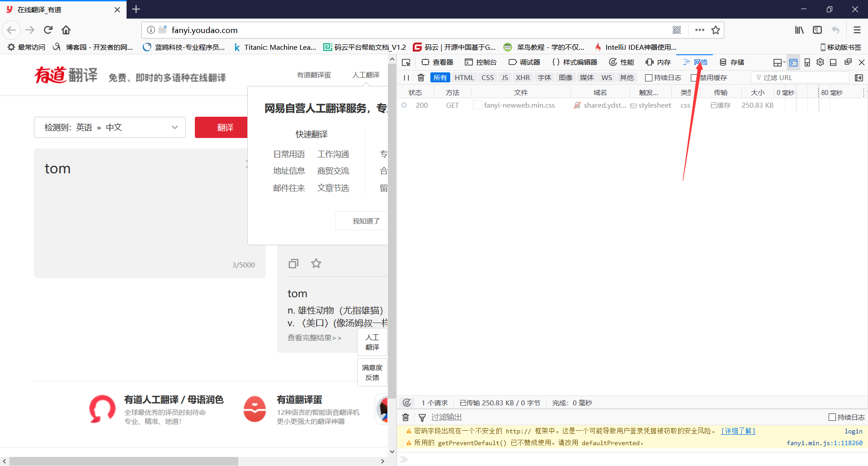Open the Storage (存储) tab
Viewport: 868px width, 466px height.
click(732, 62)
